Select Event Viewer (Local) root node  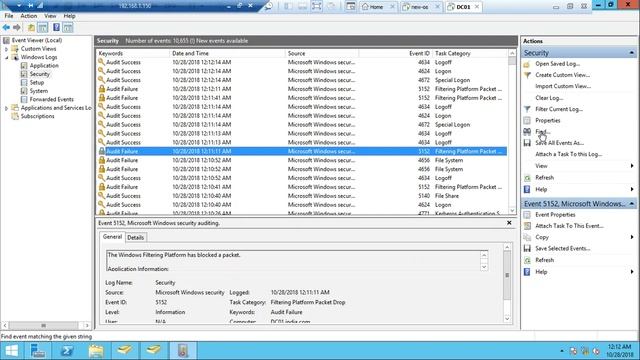tap(37, 40)
